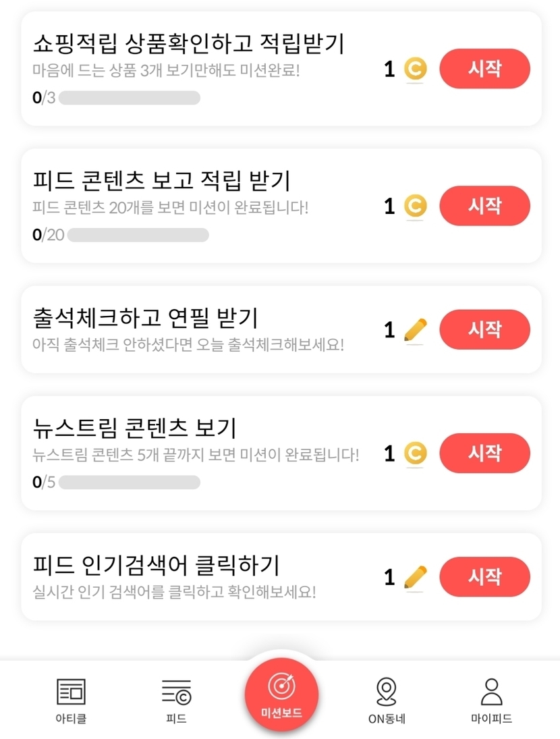
Task: Tap the 아티클 news icon
Action: point(71,692)
